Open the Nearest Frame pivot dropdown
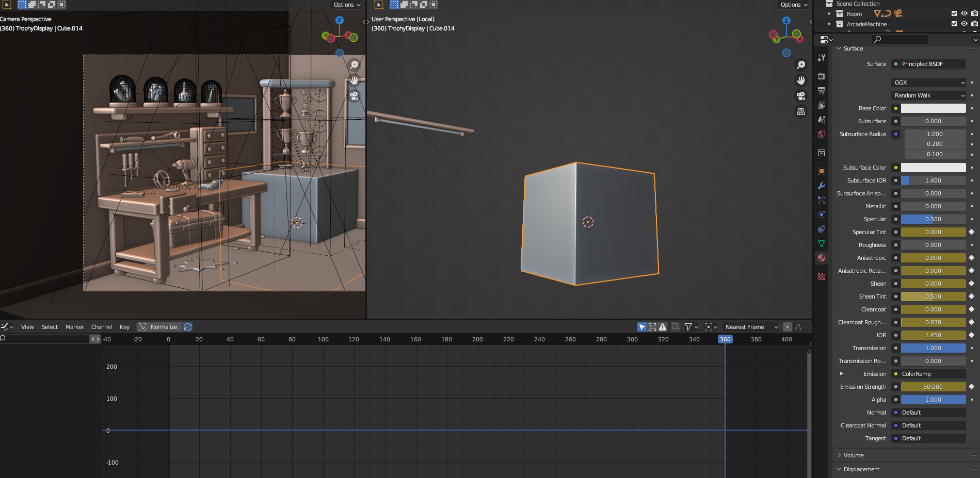The height and width of the screenshot is (478, 980). click(751, 327)
